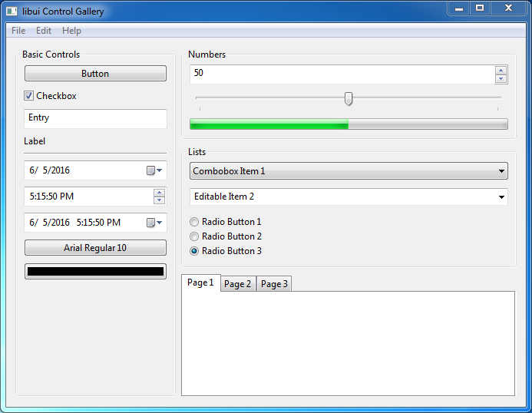Increment the 5:15:50 PM time field
Viewport: 532px width, 413px height.
159,193
